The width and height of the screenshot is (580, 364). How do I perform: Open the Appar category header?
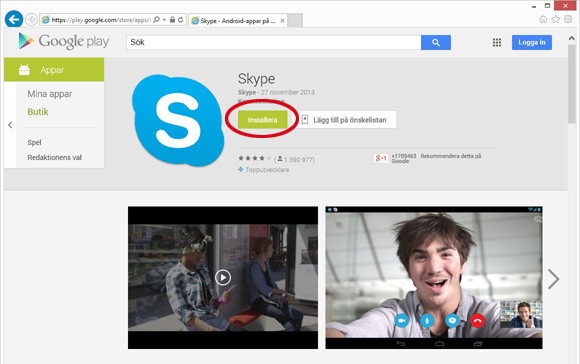(54, 70)
